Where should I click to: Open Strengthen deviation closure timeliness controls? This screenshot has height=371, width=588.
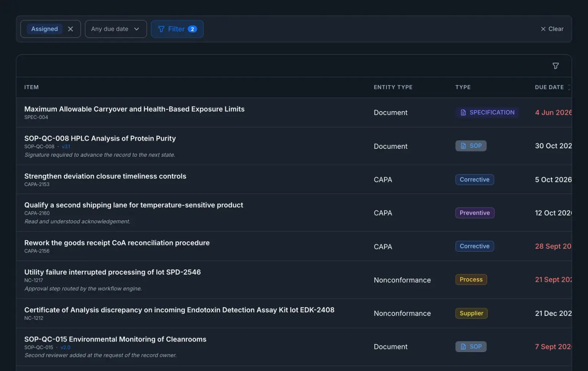pos(105,176)
